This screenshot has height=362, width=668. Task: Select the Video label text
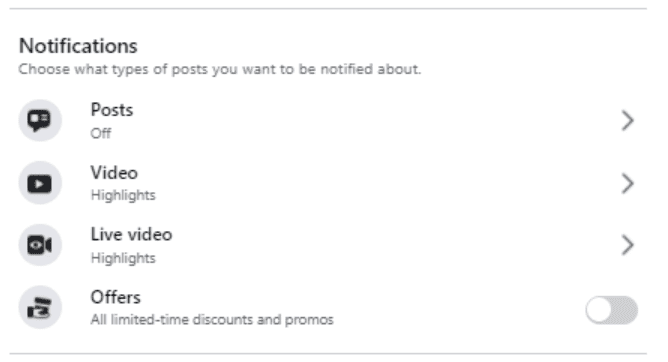[x=114, y=173]
